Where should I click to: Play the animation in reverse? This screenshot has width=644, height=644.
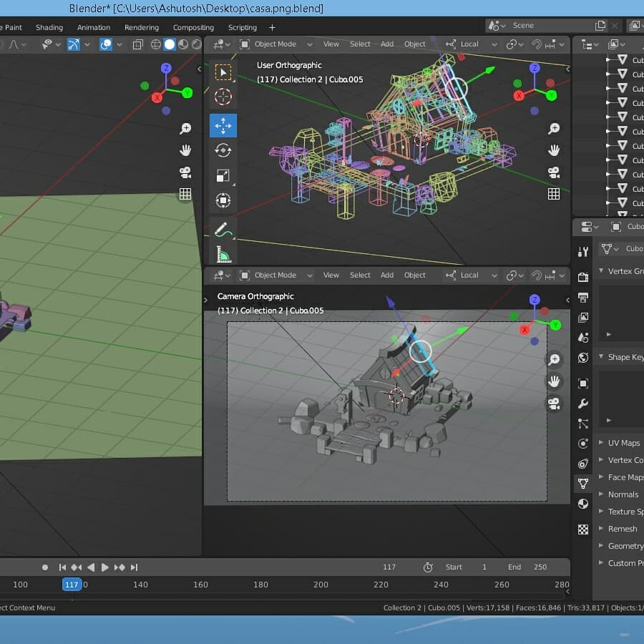[91, 567]
